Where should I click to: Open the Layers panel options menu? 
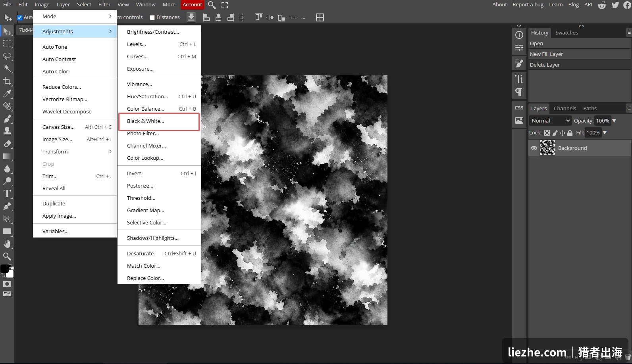click(x=629, y=108)
